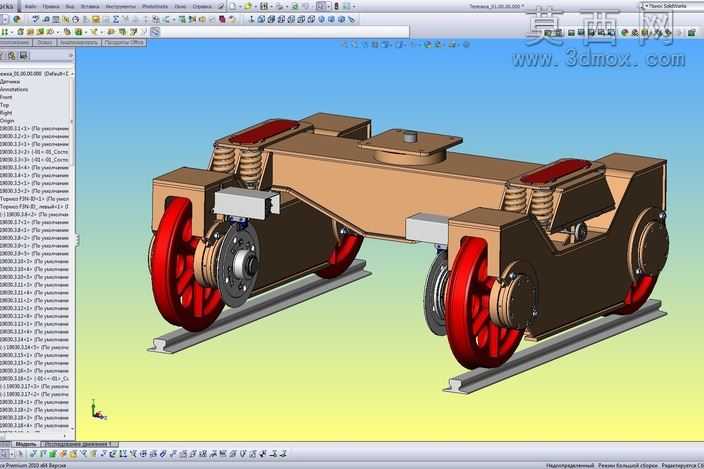Screen dimensions: 704x469
Task: Select the Origin tree item
Action: tap(7, 121)
